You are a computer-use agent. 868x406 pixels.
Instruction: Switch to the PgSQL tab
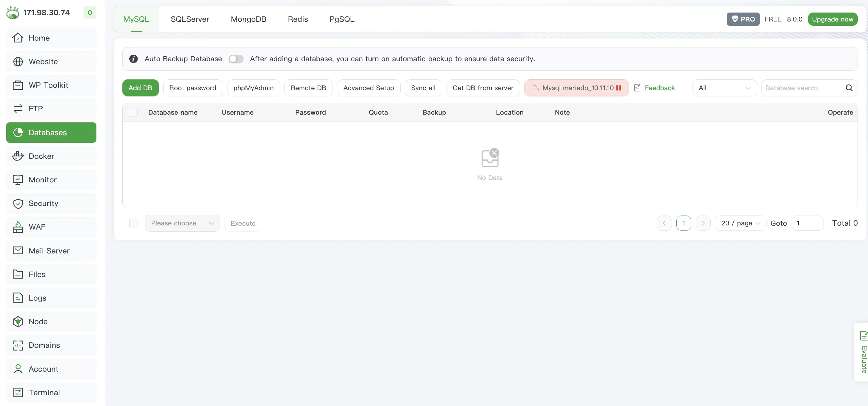coord(342,19)
